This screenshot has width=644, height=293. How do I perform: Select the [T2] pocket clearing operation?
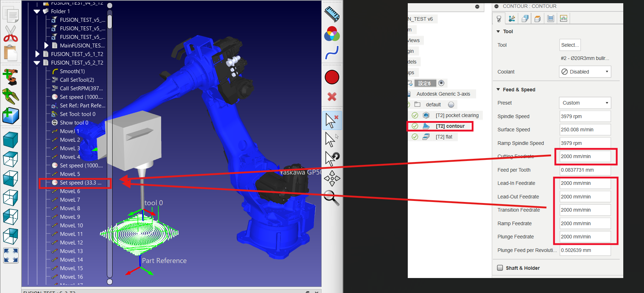(457, 115)
